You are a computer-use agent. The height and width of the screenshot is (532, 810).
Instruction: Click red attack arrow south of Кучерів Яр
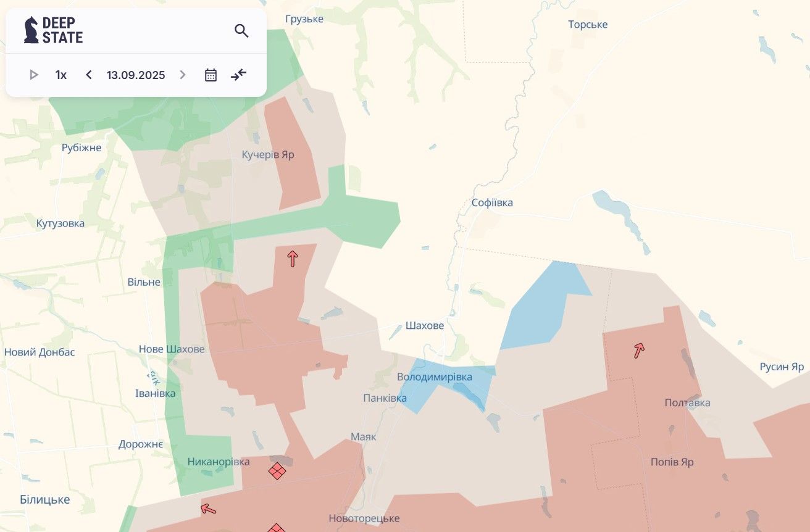pos(293,259)
